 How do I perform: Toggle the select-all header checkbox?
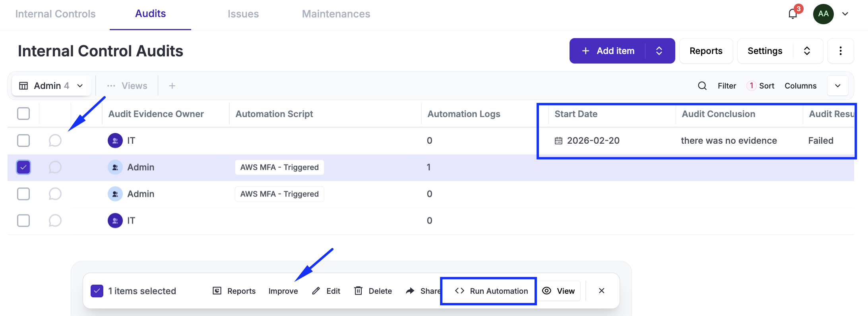(x=23, y=114)
